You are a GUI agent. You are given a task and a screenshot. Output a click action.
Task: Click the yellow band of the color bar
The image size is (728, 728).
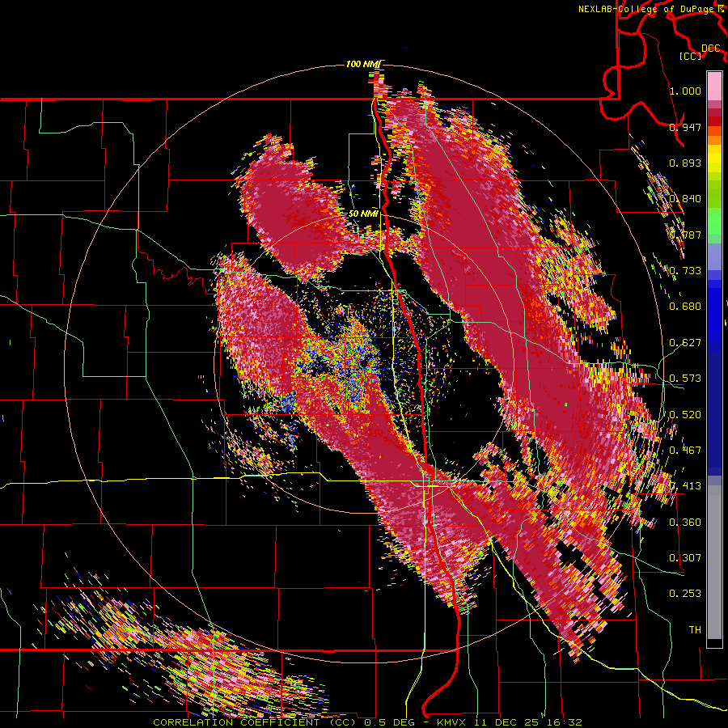coord(714,160)
